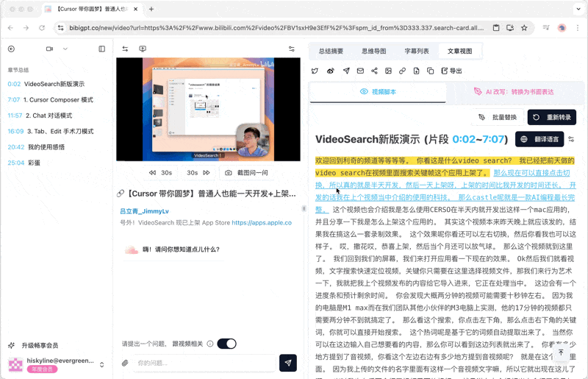Show info icon next to 跟视频相关

(210, 344)
